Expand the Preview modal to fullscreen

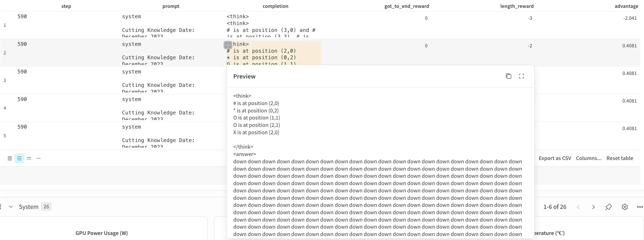(522, 76)
